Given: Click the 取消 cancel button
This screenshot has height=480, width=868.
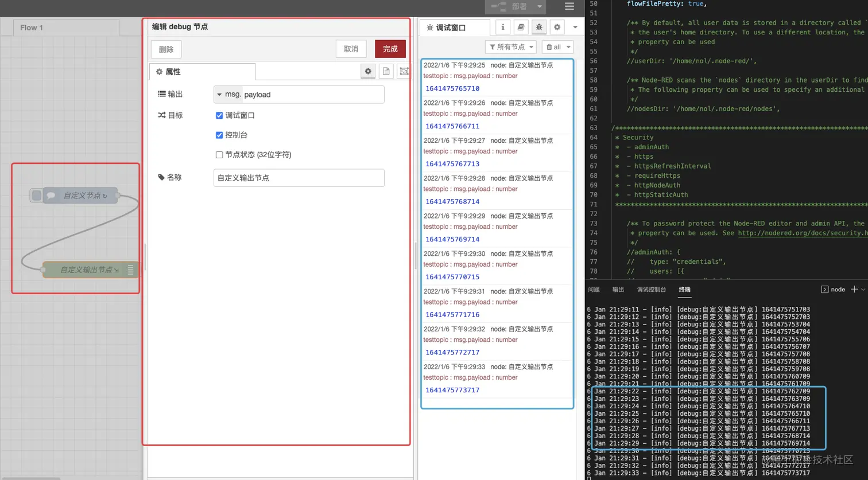Looking at the screenshot, I should coord(351,49).
